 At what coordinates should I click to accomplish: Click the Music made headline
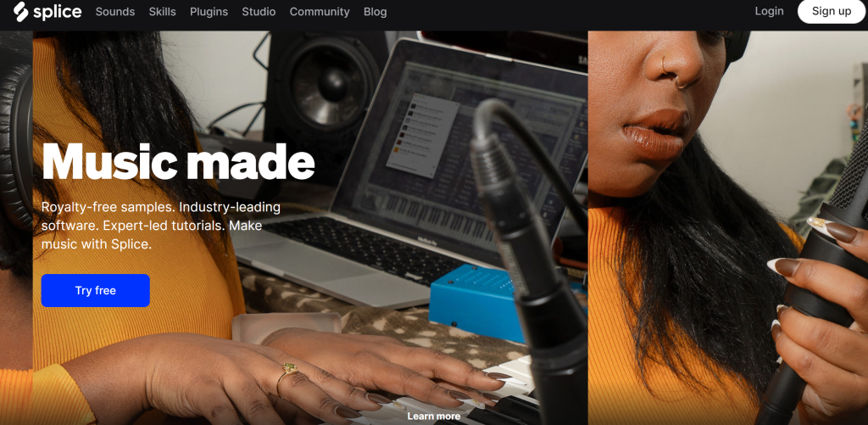click(178, 161)
